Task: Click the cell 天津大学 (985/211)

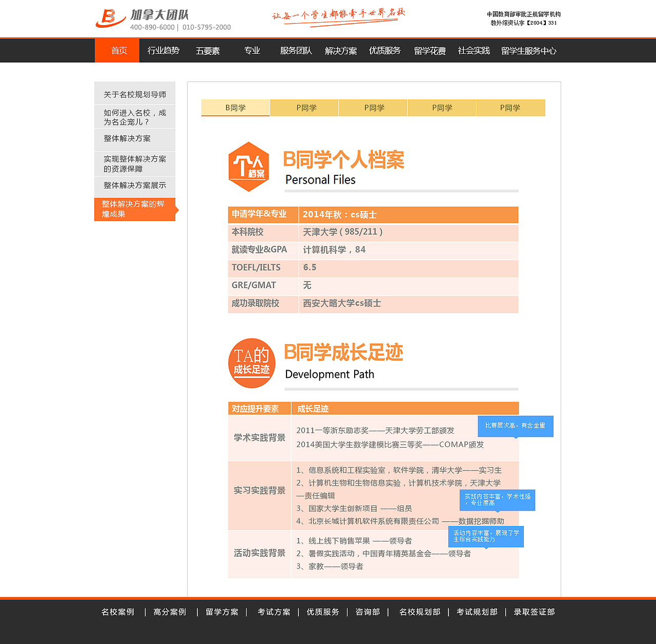Action: pyautogui.click(x=408, y=232)
